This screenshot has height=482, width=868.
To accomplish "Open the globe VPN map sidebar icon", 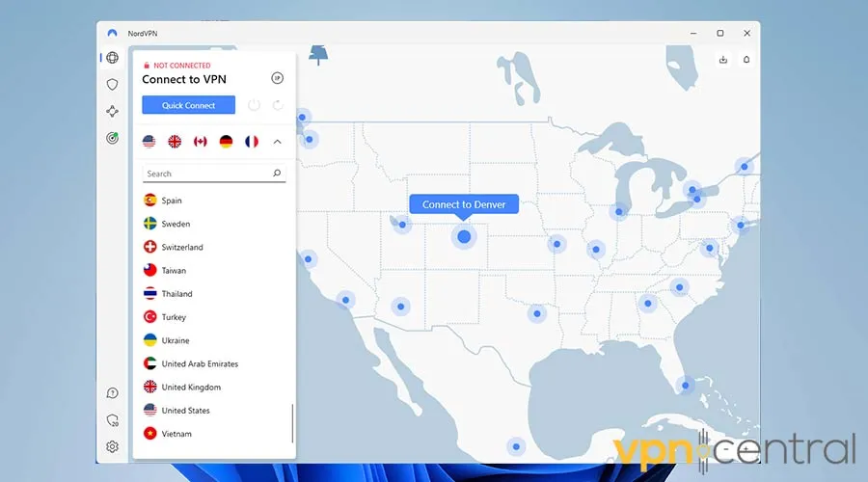I will (113, 58).
